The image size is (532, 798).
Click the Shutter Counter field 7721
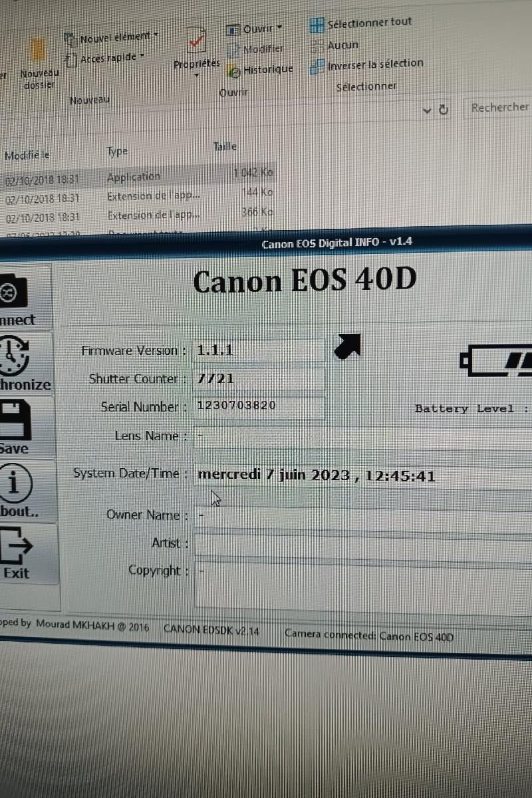pos(259,379)
